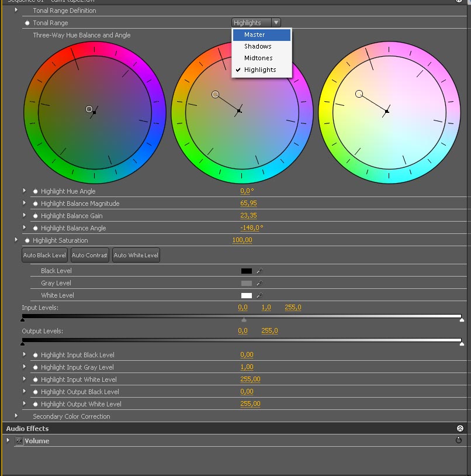Select Midtones in the tonal range list

coord(258,58)
